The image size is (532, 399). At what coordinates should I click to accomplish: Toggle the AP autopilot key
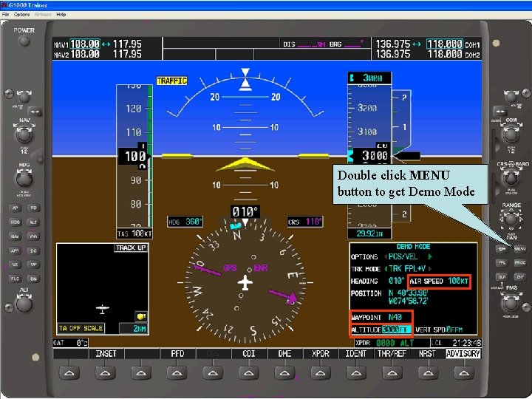click(x=15, y=208)
